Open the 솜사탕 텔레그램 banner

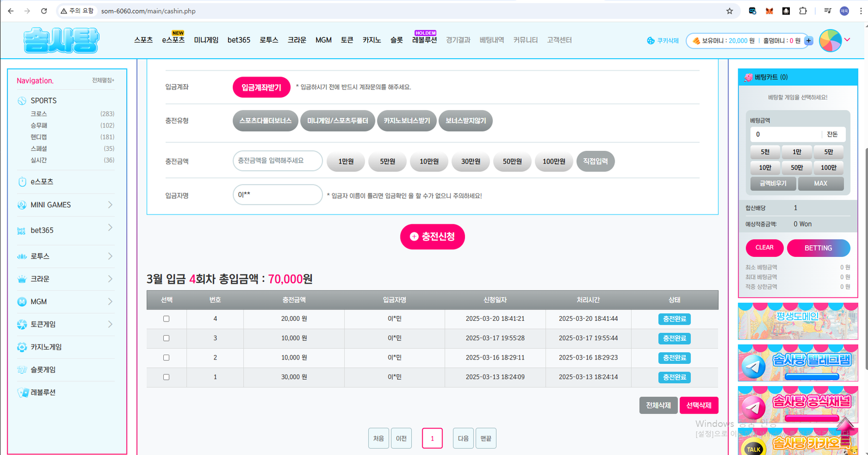tap(797, 363)
